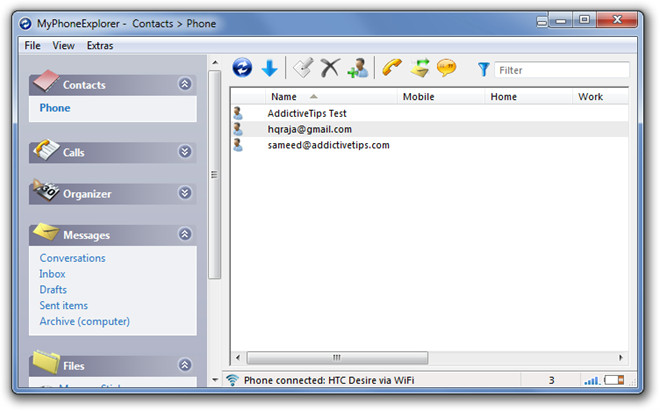Click person icon beside hqraja@gmail.com
660x411 pixels.
[x=238, y=129]
